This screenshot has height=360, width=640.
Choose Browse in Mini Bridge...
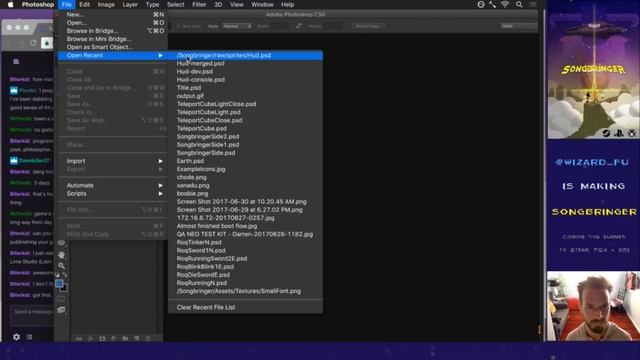[x=113, y=39]
